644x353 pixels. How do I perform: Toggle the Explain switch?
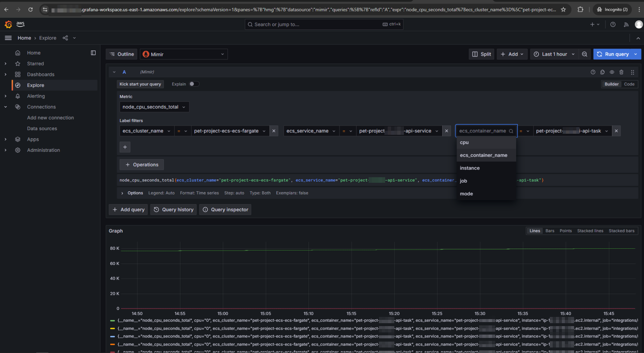click(x=194, y=84)
